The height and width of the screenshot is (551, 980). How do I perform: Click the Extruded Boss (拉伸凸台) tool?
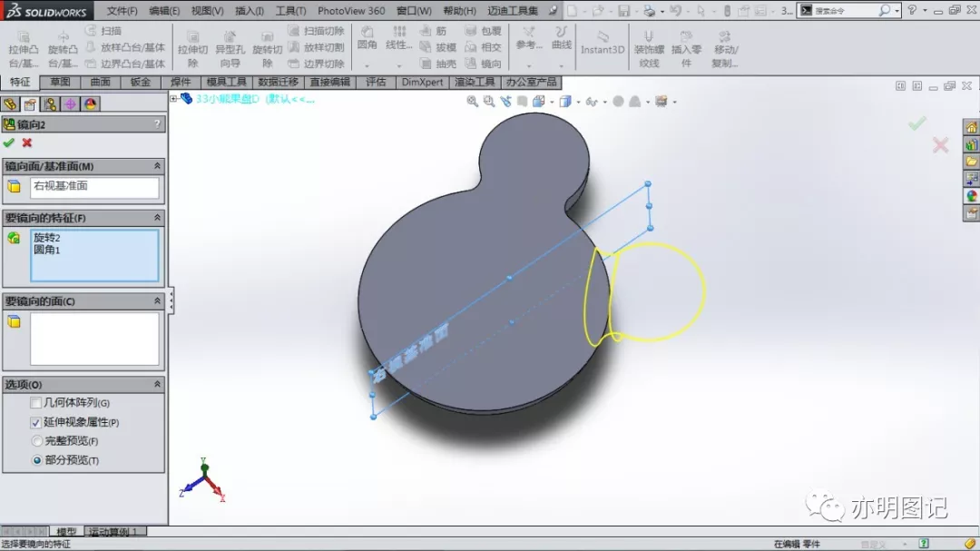[23, 49]
